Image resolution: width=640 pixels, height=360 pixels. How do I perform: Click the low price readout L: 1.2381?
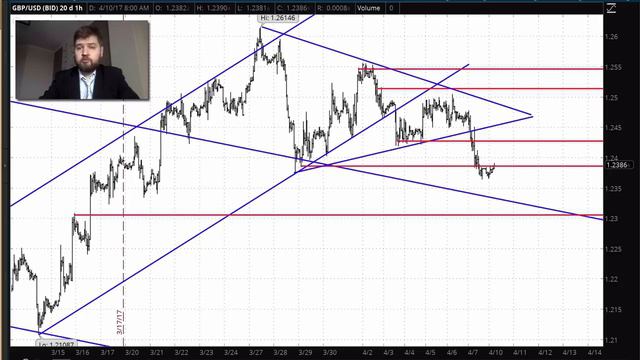[252, 8]
